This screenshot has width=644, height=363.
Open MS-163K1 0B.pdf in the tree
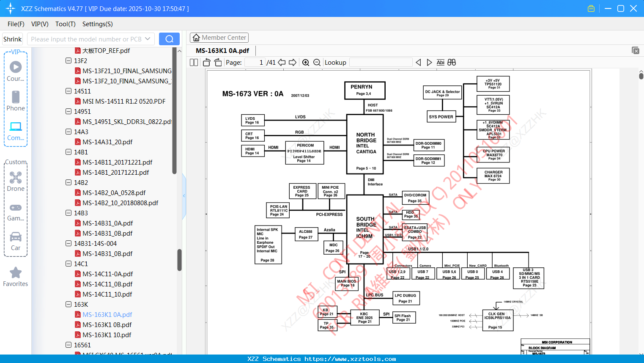click(x=107, y=325)
